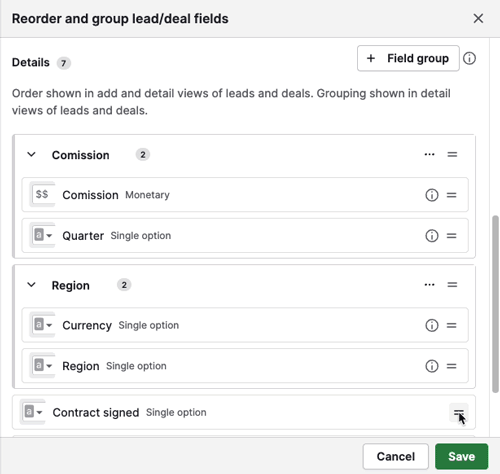Screen dimensions: 500x474
Task: Collapse the Region field group
Action: click(31, 285)
